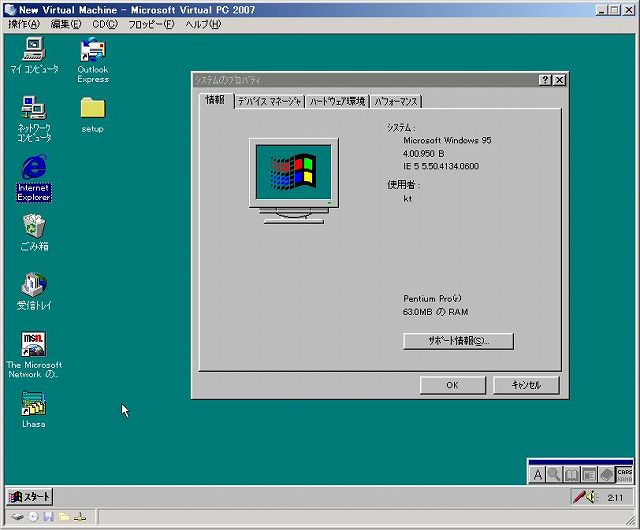Click the IE 5 5.50.4134.0600 text
This screenshot has width=640, height=530.
pyautogui.click(x=441, y=166)
